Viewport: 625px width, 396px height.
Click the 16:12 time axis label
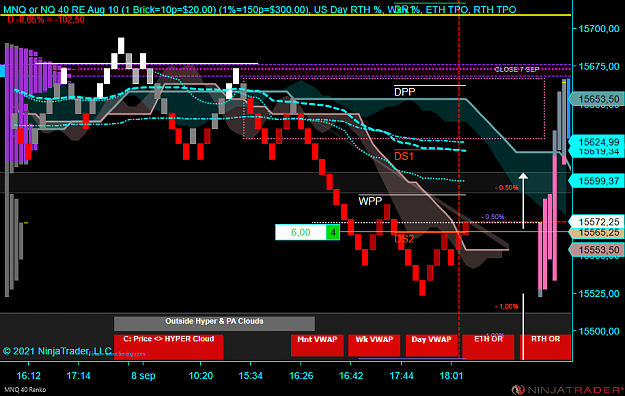coord(28,376)
